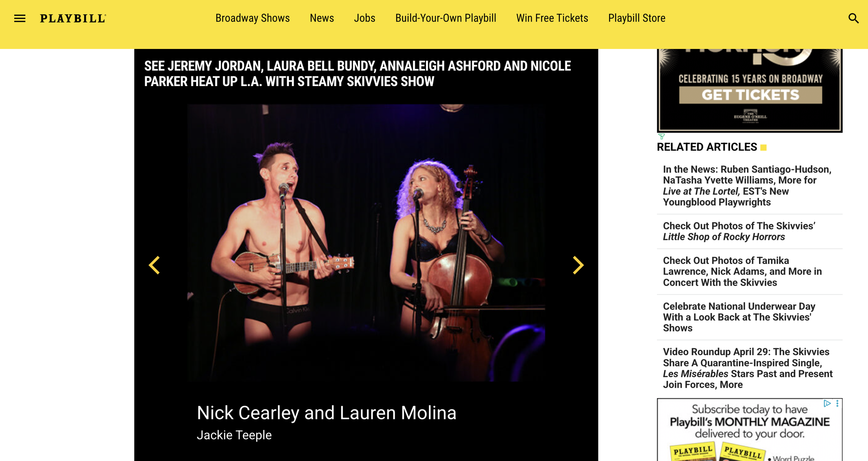Read the National Underwear Day article

739,317
